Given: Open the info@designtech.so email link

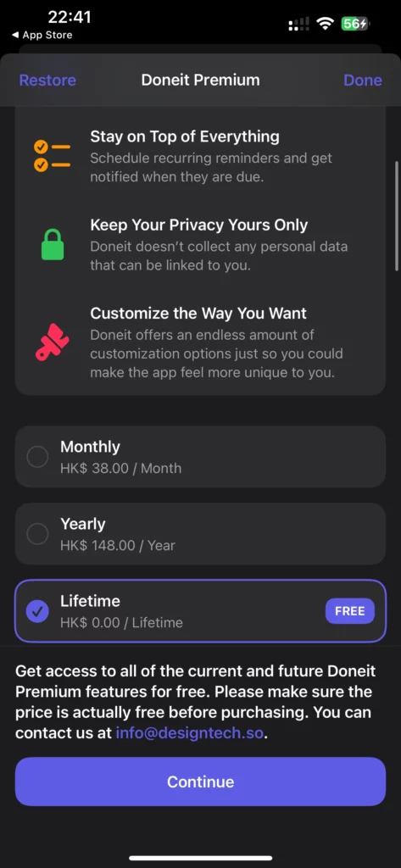Looking at the screenshot, I should click(x=190, y=733).
